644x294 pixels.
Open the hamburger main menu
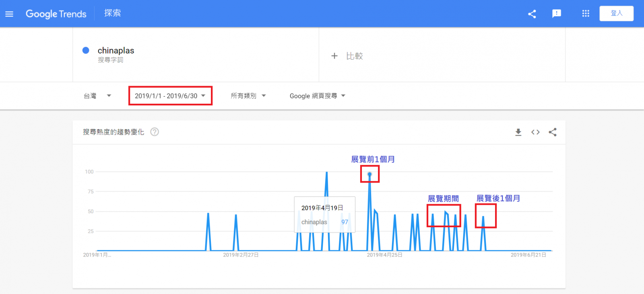(x=9, y=14)
